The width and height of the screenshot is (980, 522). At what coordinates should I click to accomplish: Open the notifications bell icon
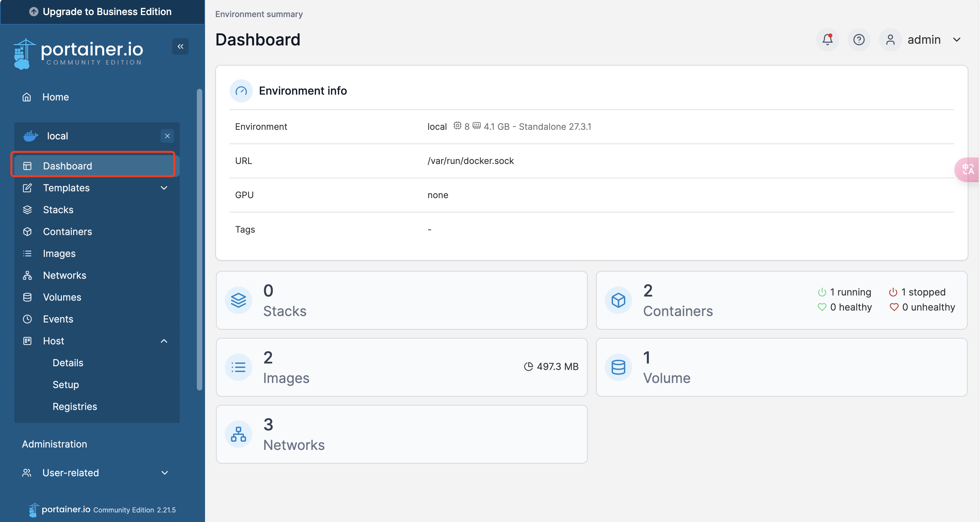pos(828,40)
